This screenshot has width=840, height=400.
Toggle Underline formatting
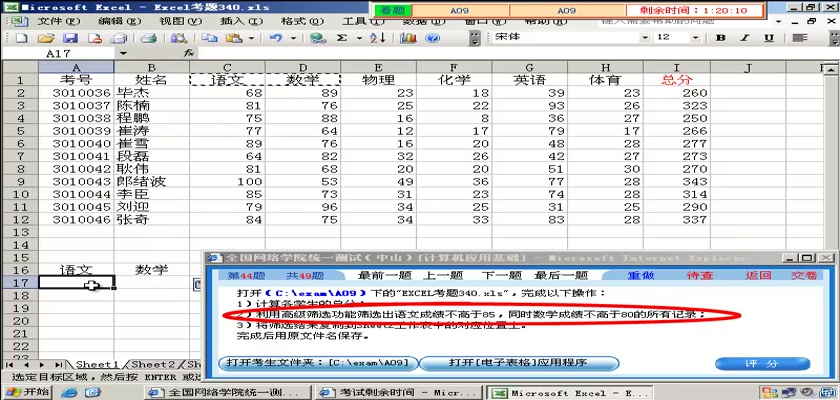click(x=769, y=37)
